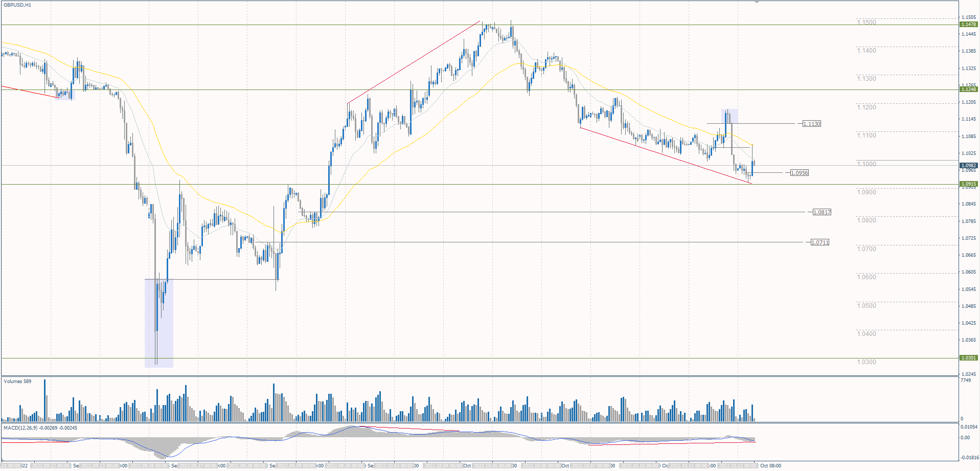Viewport: 980px width, 471px height.
Task: Select the 1.0956 price level tag
Action: tap(800, 173)
